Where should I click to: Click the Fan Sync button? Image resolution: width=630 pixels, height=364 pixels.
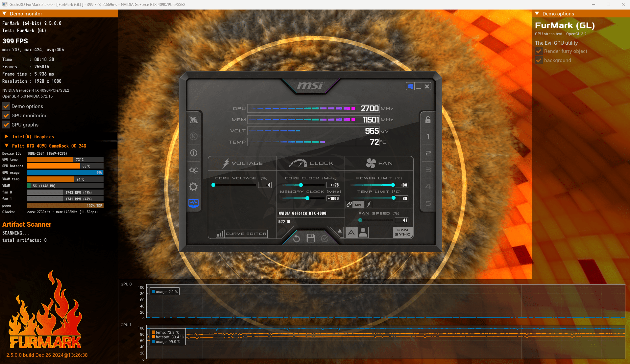tap(402, 232)
